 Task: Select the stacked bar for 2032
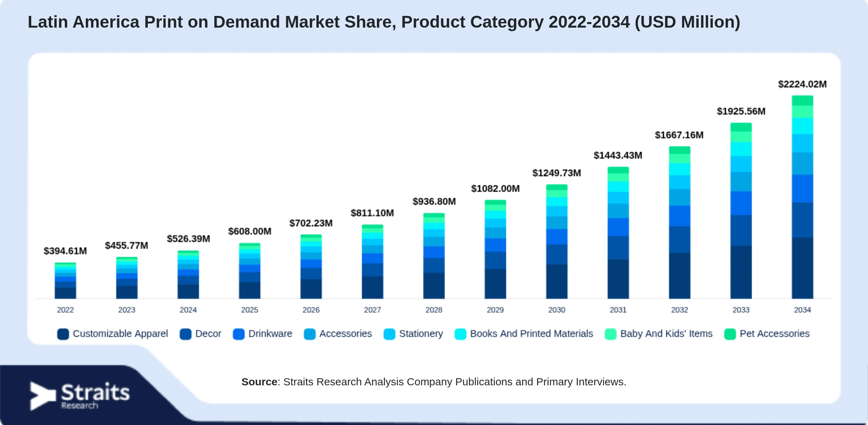680,223
